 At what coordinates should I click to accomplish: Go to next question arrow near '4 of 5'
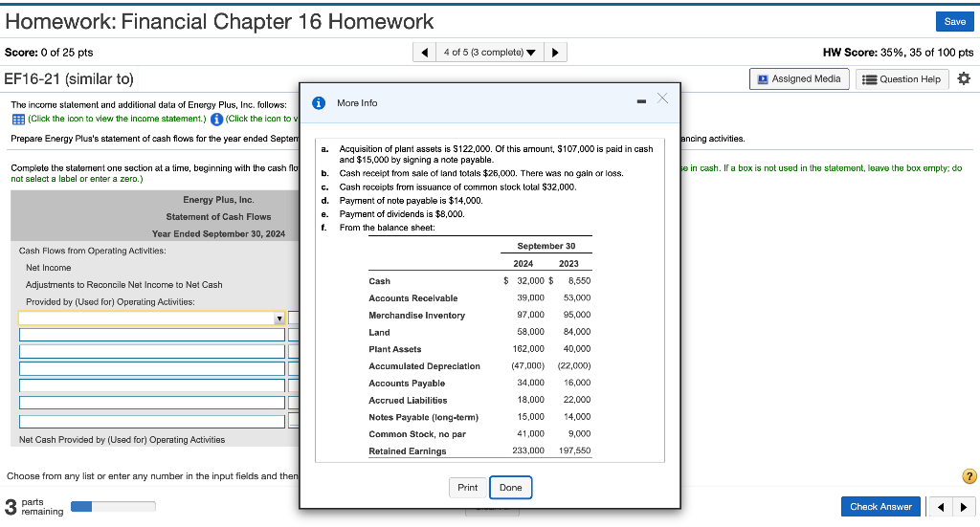pyautogui.click(x=555, y=53)
